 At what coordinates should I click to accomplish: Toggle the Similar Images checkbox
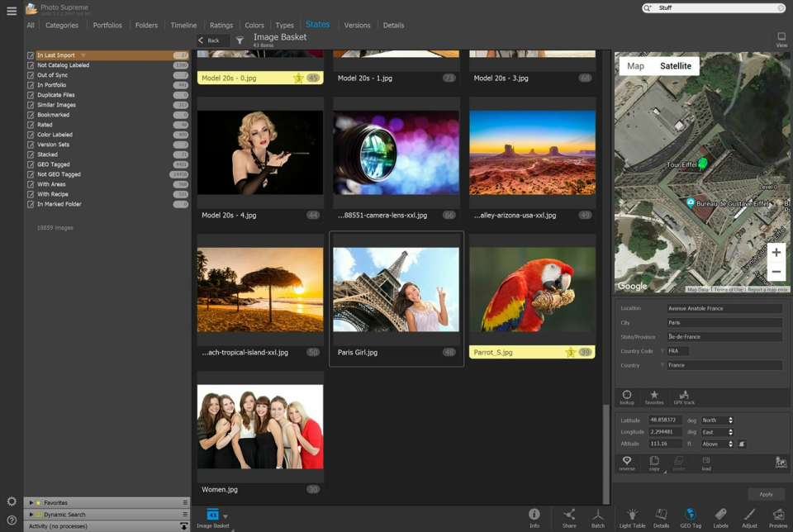[x=31, y=105]
